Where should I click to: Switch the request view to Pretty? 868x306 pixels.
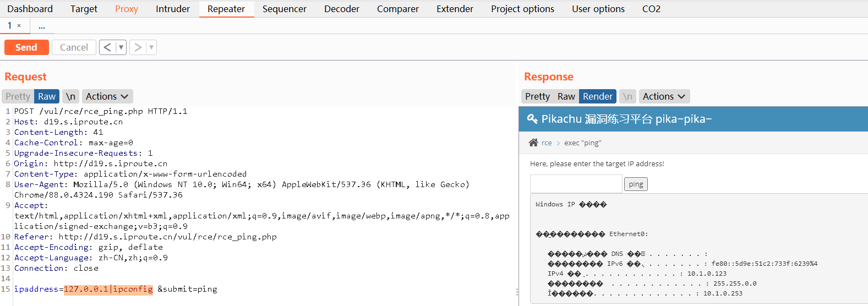point(18,96)
